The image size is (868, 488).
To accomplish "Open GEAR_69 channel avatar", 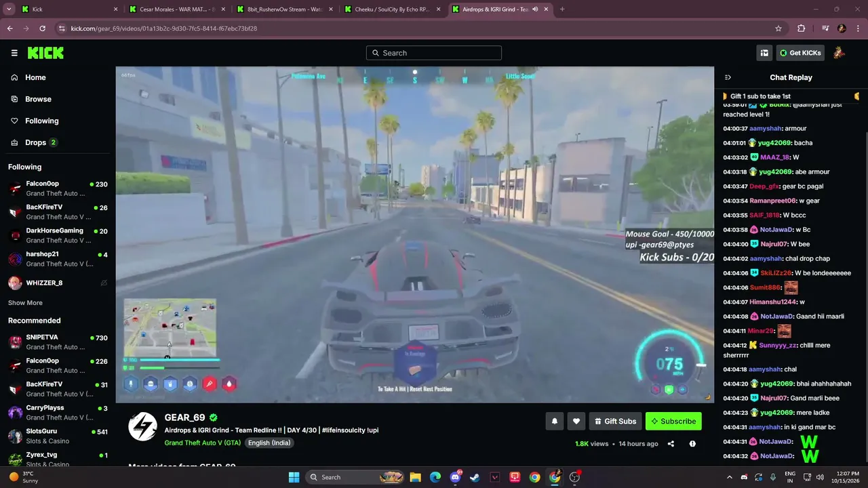I will coord(143,426).
